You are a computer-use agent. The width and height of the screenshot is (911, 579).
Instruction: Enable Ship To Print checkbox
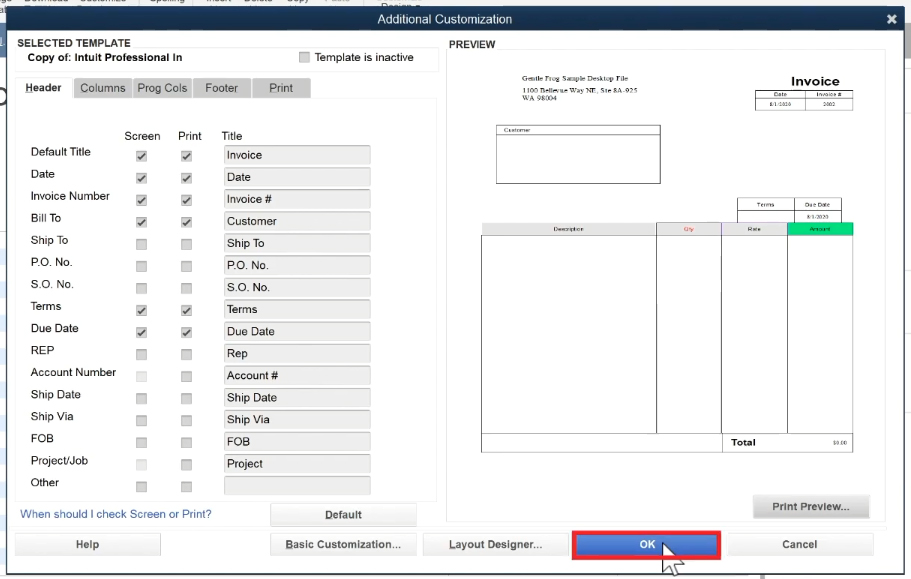(x=186, y=244)
